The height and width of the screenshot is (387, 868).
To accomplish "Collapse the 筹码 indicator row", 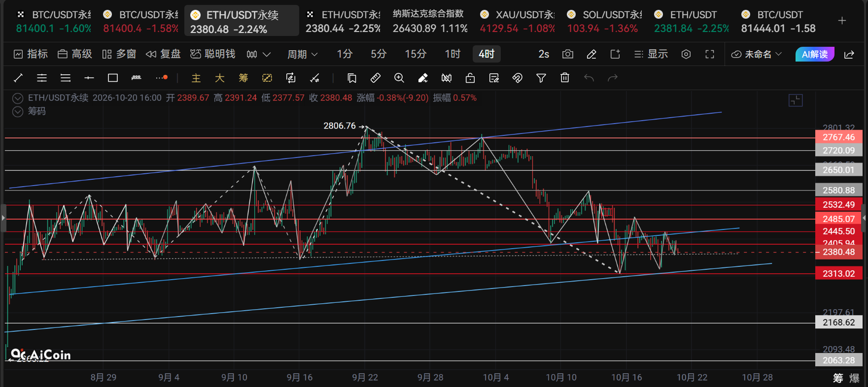I will pyautogui.click(x=18, y=112).
